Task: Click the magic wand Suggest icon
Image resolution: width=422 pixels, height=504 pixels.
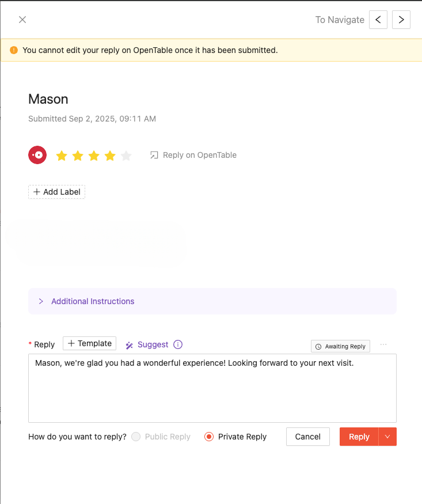Action: click(130, 345)
